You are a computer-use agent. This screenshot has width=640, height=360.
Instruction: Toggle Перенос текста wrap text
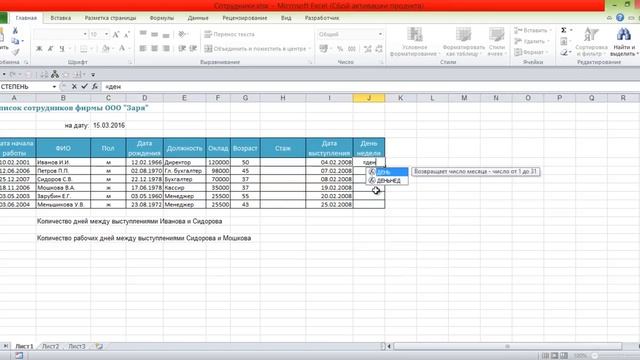coord(229,34)
